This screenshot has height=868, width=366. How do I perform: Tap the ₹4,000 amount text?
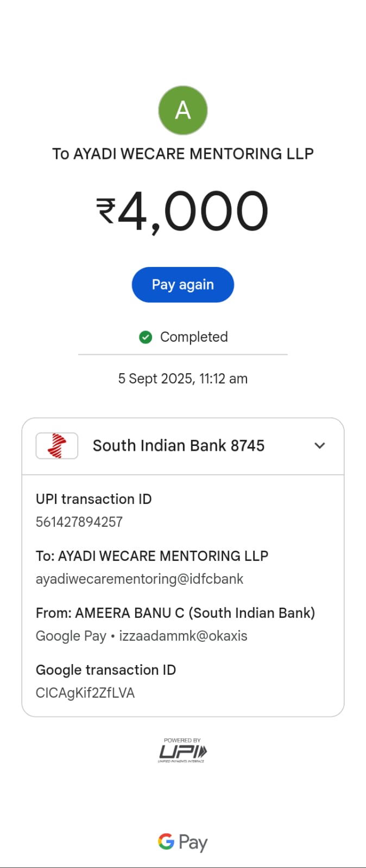click(x=183, y=211)
